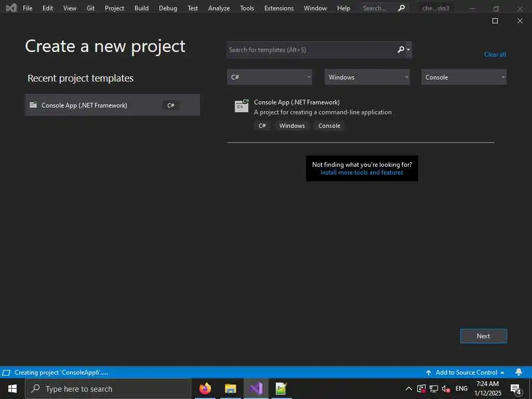Open the Analyze menu

[x=219, y=8]
